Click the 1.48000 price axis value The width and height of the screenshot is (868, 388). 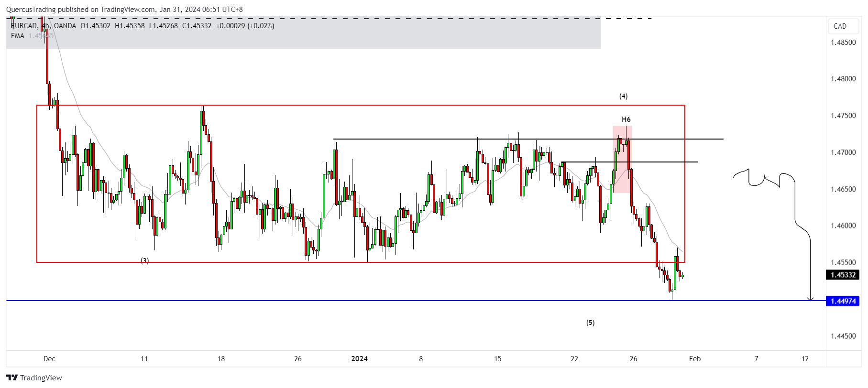[x=843, y=79]
